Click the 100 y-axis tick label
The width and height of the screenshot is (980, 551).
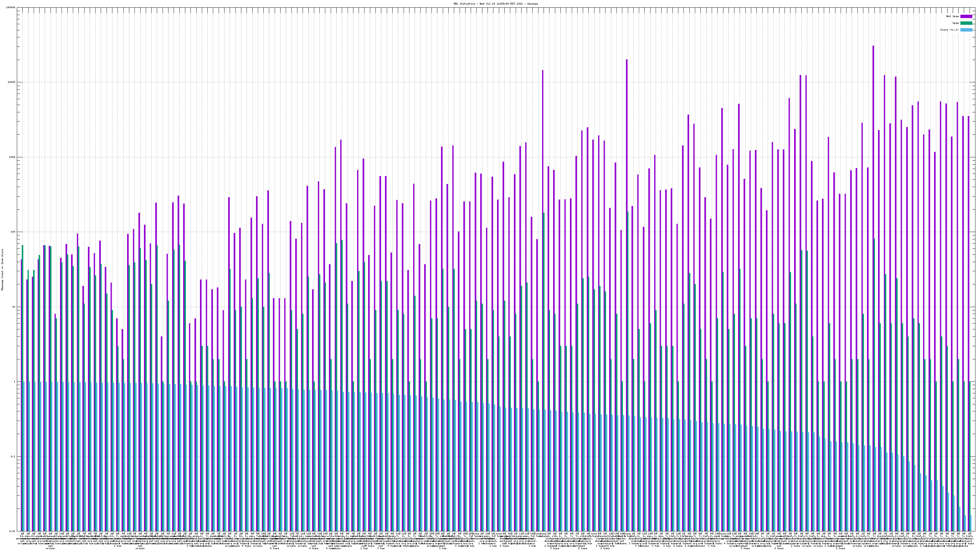[13, 232]
